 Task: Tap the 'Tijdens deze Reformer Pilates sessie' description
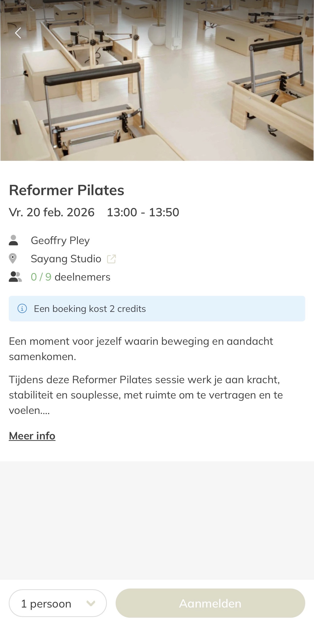coord(146,395)
